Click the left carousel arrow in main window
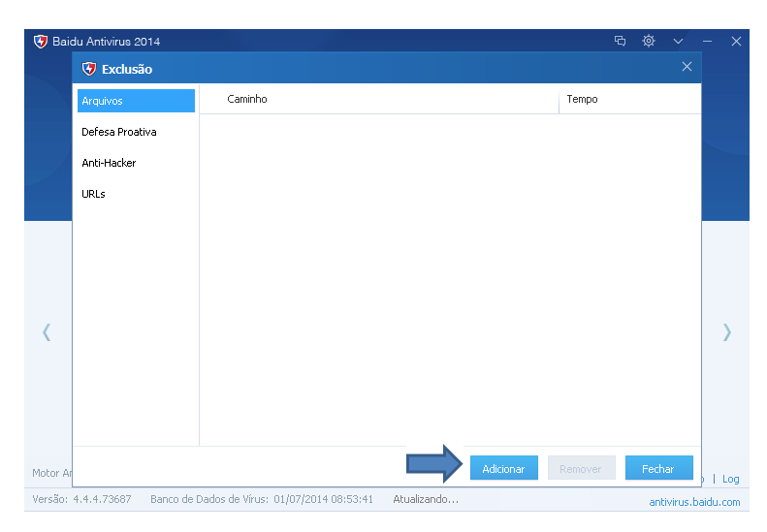The image size is (767, 532). tap(47, 332)
